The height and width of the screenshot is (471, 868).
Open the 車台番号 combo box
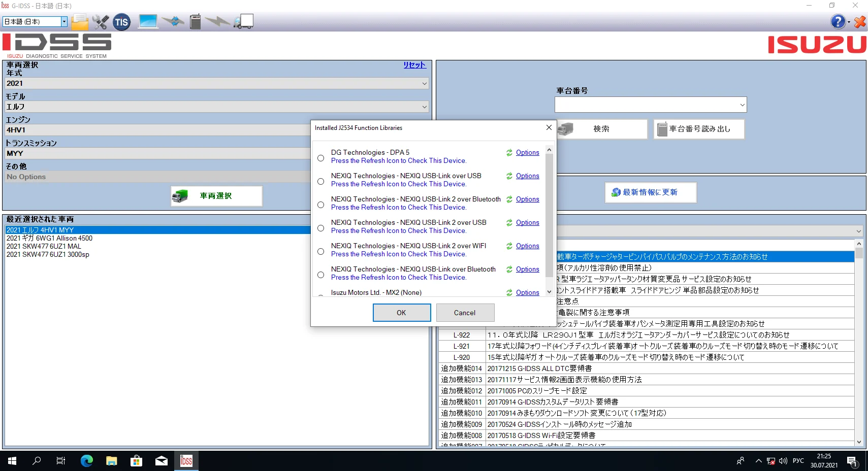[x=651, y=105]
